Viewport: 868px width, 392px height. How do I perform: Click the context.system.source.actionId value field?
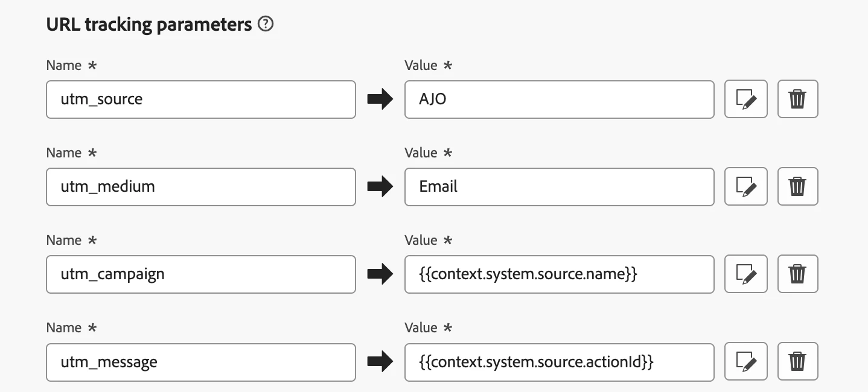coord(559,361)
